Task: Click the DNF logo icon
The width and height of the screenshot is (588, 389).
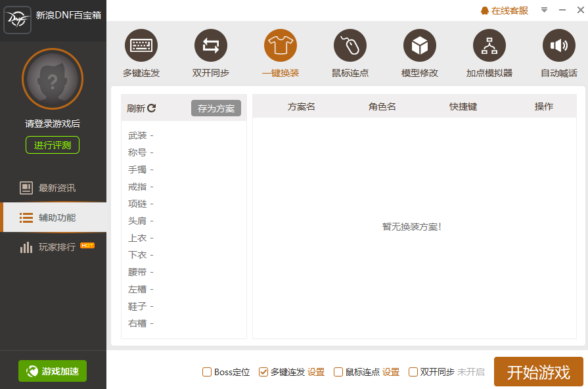Action: tap(17, 20)
